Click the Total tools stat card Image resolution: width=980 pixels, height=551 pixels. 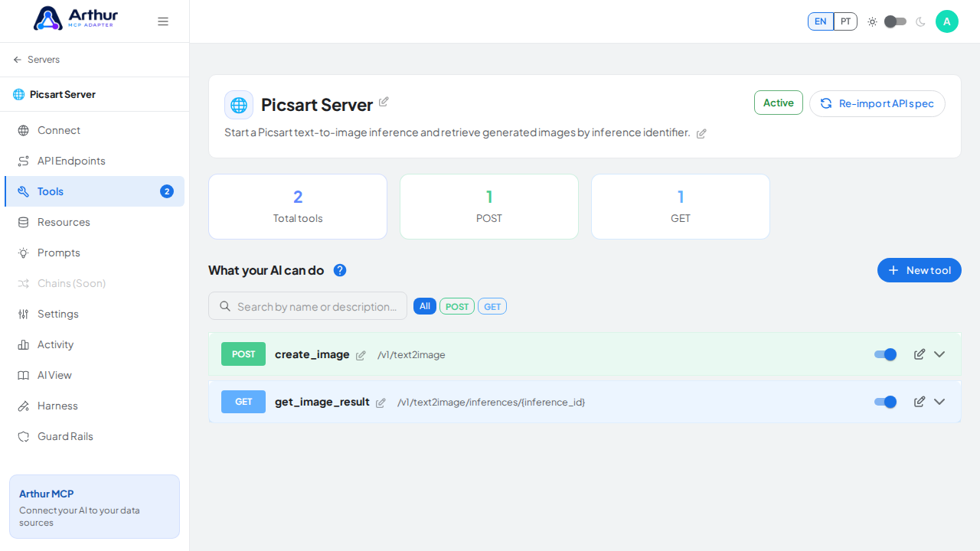(x=298, y=207)
